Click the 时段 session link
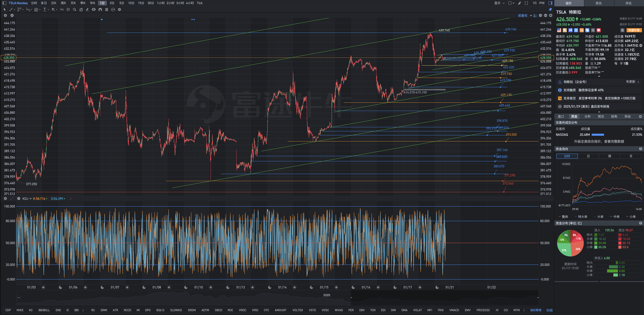 pyautogui.click(x=550, y=310)
